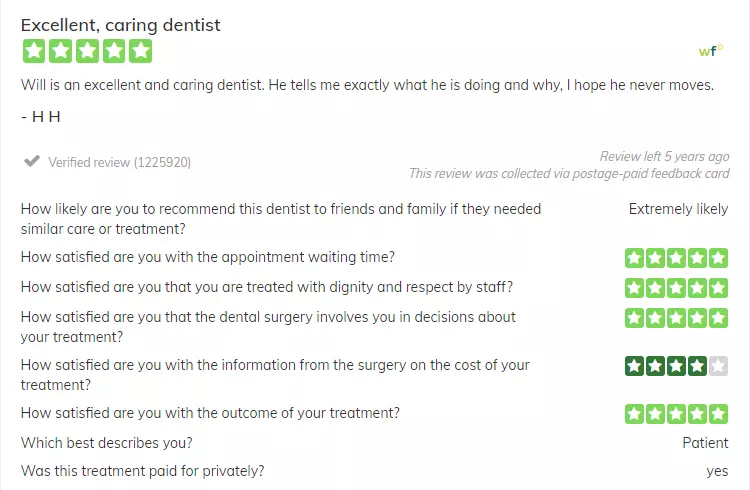
Task: Click the postage-paid feedback card note
Action: [569, 173]
